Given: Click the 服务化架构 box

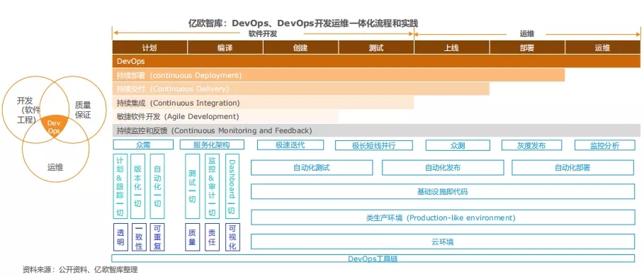Looking at the screenshot, I should 212,145.
